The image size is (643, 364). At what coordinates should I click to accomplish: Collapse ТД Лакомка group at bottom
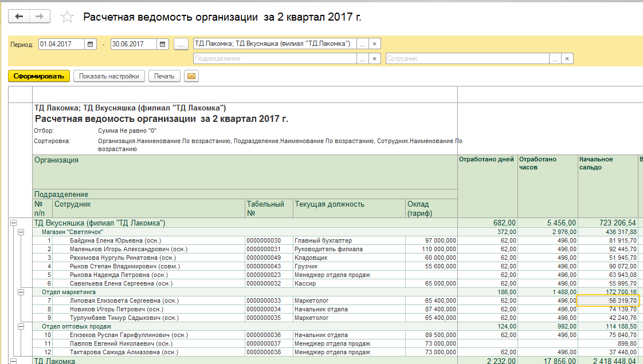click(14, 361)
